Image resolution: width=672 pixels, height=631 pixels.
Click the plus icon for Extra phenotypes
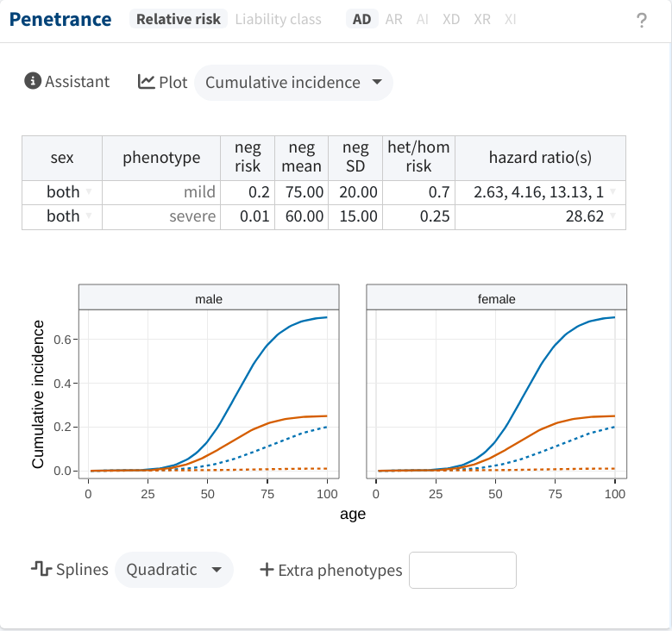[x=267, y=570]
